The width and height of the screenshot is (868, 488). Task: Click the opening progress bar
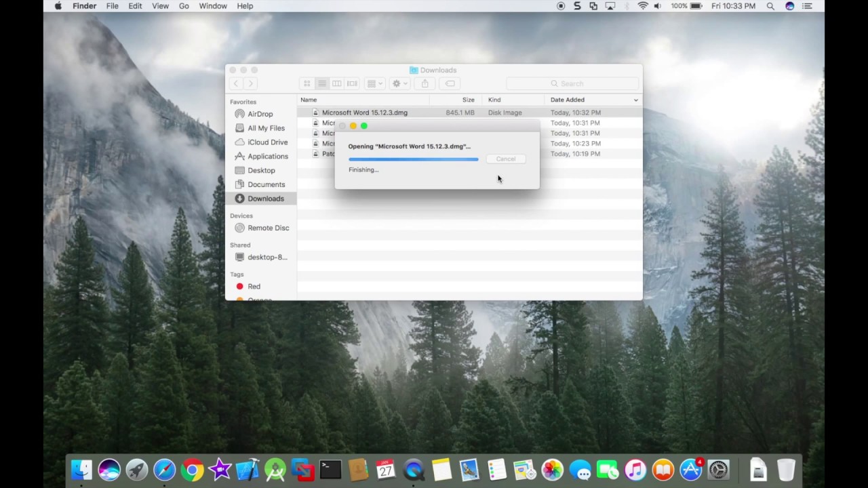(414, 159)
